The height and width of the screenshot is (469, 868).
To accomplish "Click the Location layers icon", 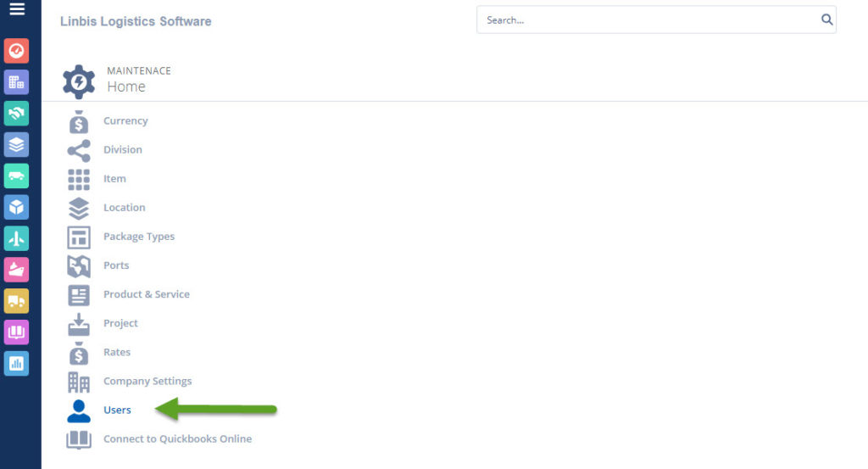I will pyautogui.click(x=79, y=208).
